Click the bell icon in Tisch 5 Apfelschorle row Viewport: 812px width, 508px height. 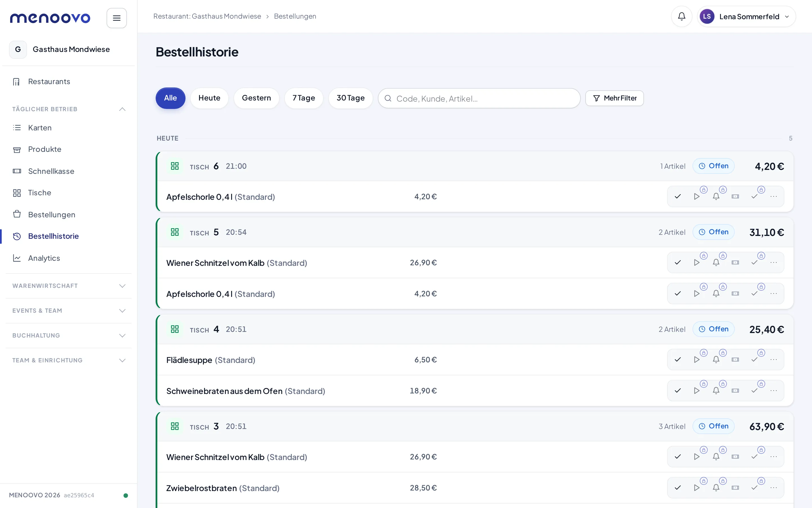click(x=716, y=294)
